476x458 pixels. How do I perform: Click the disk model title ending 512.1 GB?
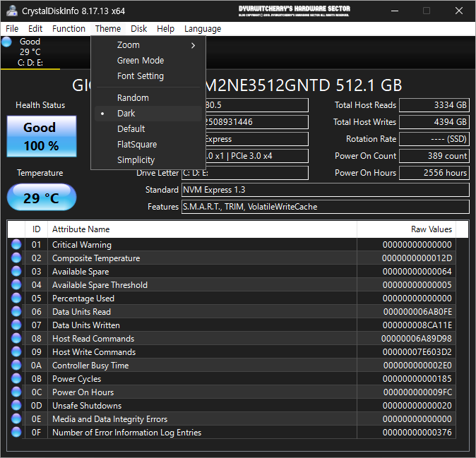click(237, 85)
